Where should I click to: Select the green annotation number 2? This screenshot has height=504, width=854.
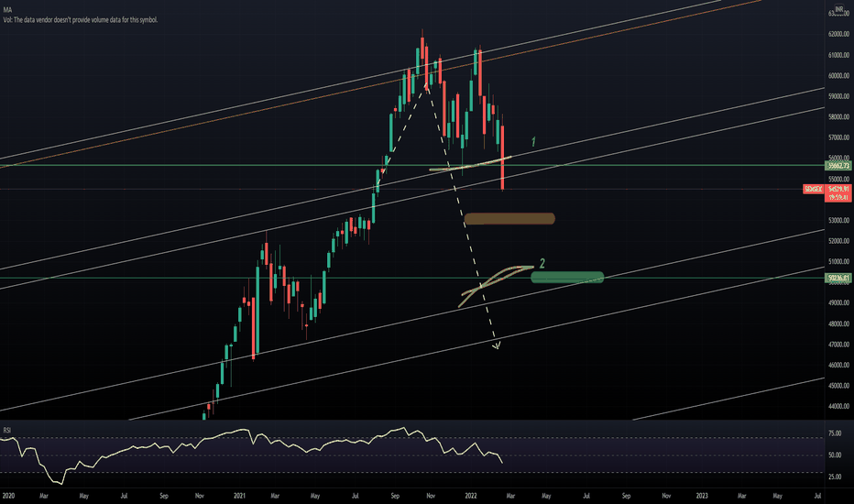[x=542, y=264]
